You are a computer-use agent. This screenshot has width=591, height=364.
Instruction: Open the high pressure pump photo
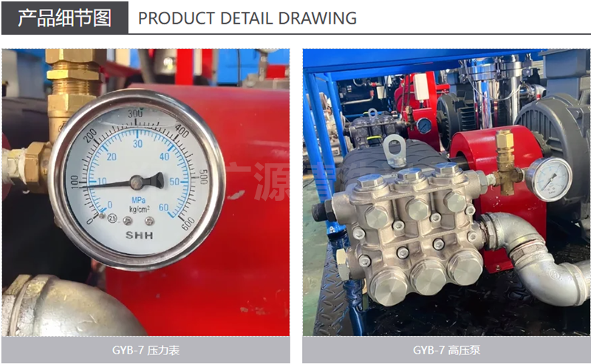[446, 192]
